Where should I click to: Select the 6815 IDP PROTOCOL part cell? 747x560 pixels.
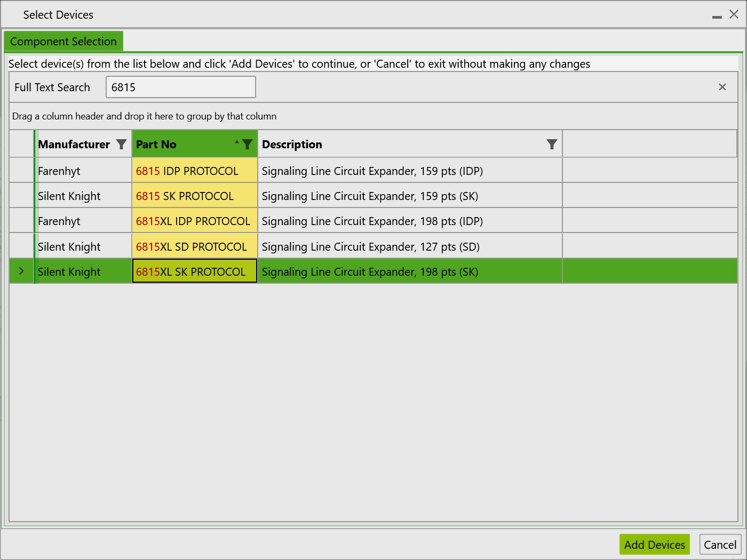195,171
